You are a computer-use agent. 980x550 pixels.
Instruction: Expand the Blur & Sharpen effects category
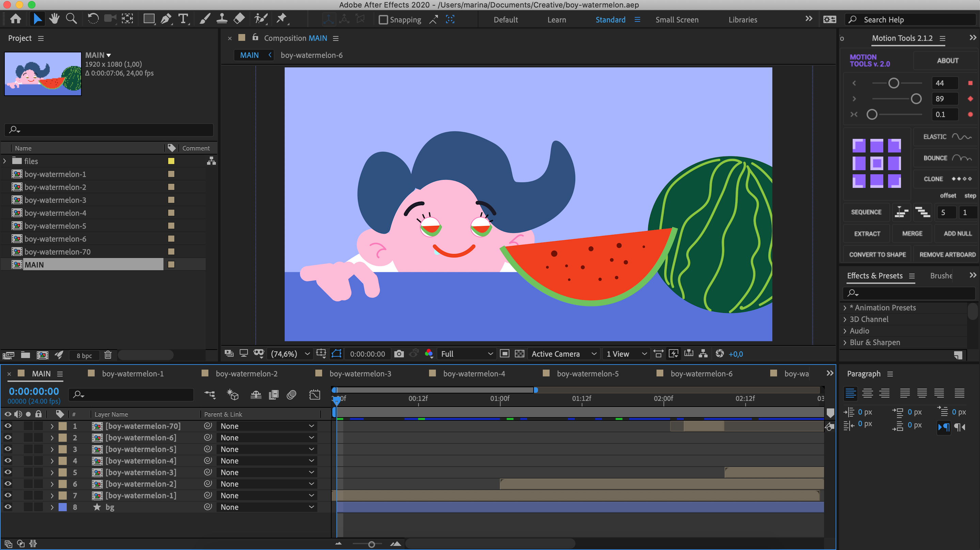(844, 342)
